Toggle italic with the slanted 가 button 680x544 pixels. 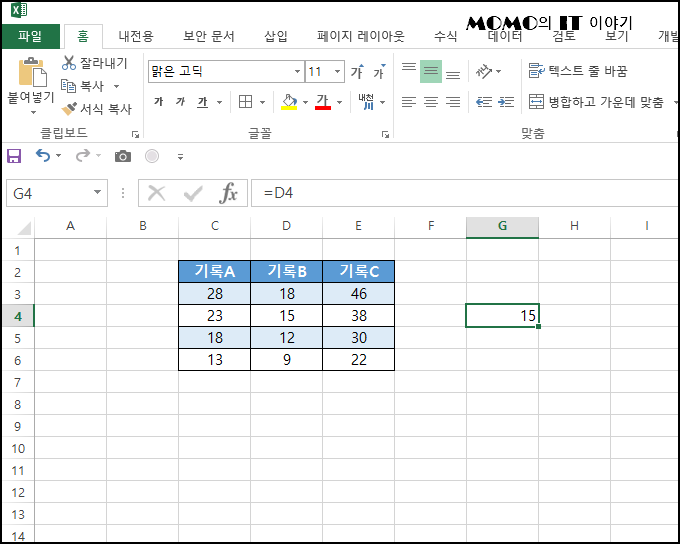[x=180, y=102]
